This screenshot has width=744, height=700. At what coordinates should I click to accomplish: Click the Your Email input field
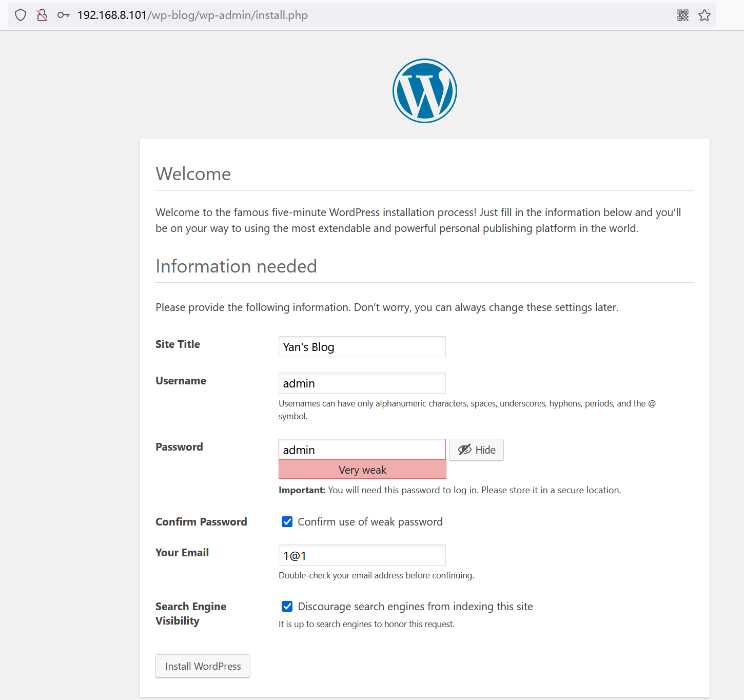[362, 555]
